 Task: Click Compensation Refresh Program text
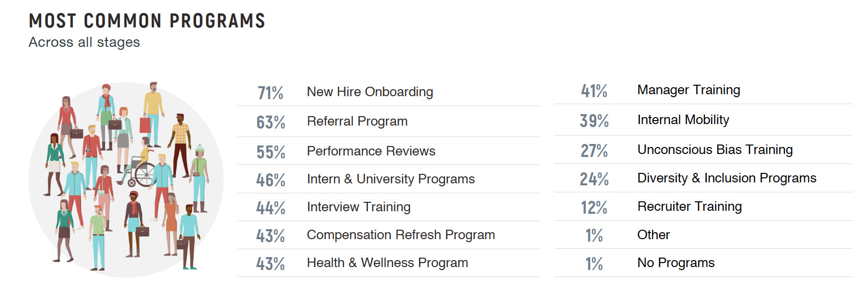coord(401,235)
